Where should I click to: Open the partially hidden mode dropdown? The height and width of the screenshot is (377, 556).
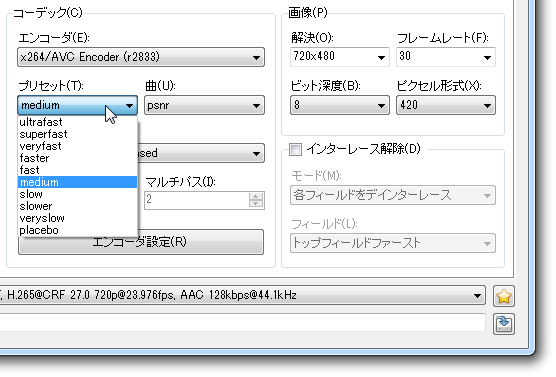201,153
